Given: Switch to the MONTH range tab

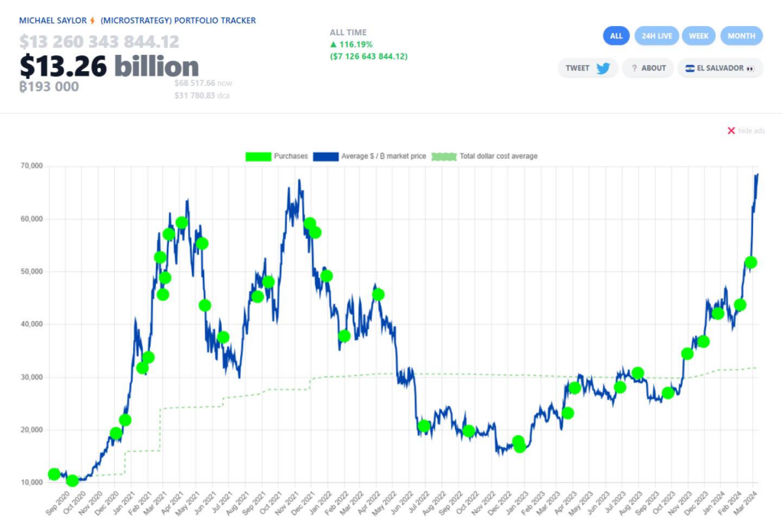Looking at the screenshot, I should (x=741, y=36).
